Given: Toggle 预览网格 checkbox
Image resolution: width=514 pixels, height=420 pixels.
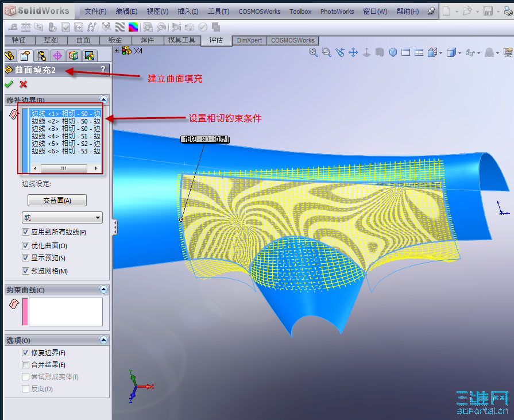Looking at the screenshot, I should click(25, 271).
